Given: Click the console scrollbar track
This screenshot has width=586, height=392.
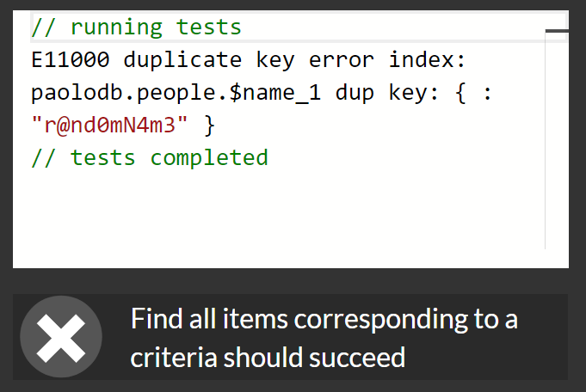Looking at the screenshot, I should click(557, 142).
